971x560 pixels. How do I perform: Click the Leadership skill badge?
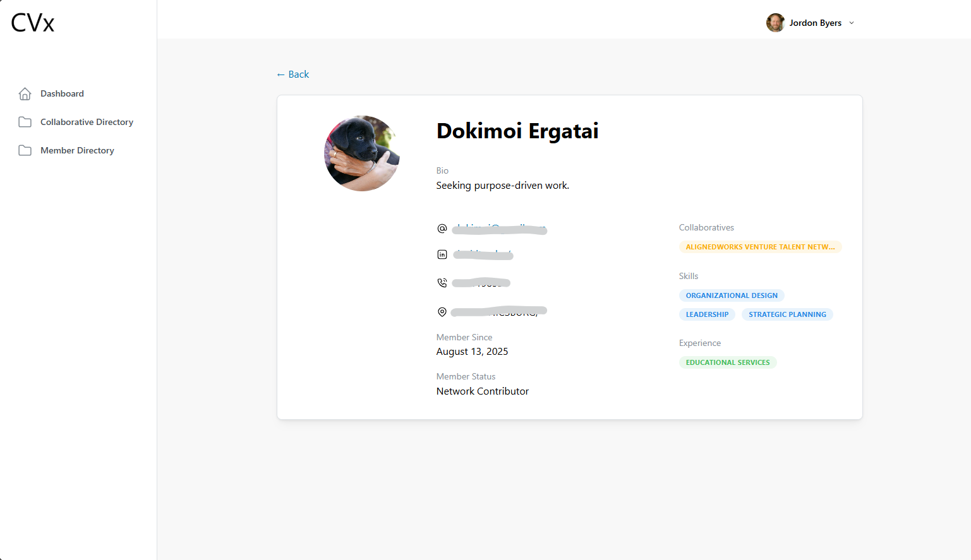[x=707, y=314]
